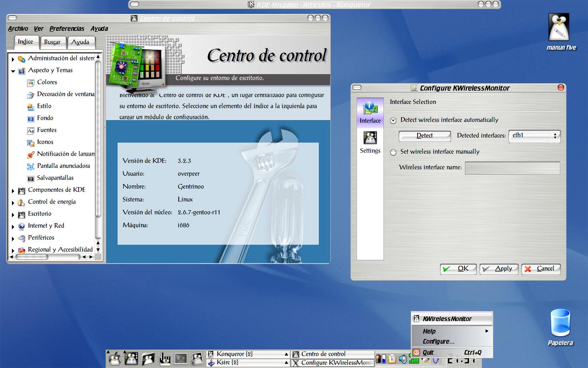
Task: Expand Componentes de KDE node
Action: [13, 191]
